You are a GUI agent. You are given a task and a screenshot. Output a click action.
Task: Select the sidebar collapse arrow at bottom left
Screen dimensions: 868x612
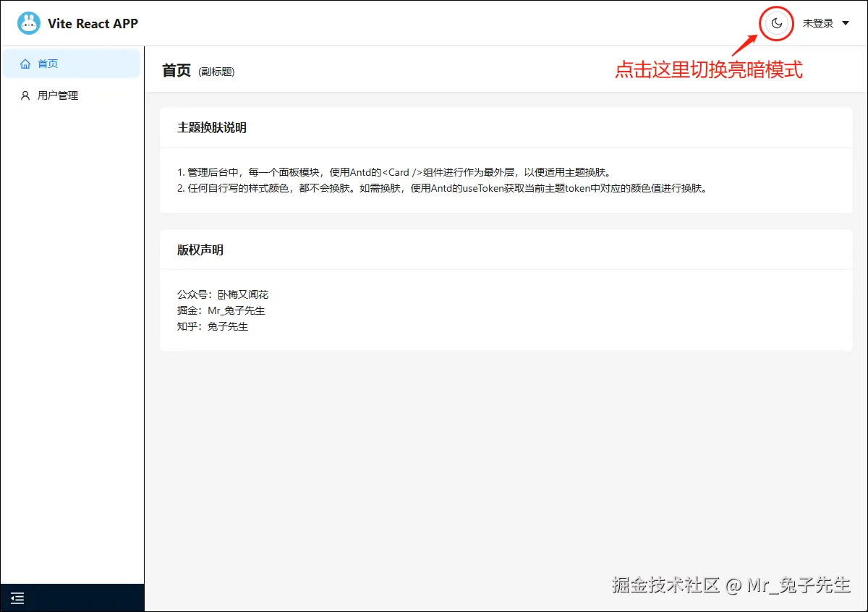(17, 598)
